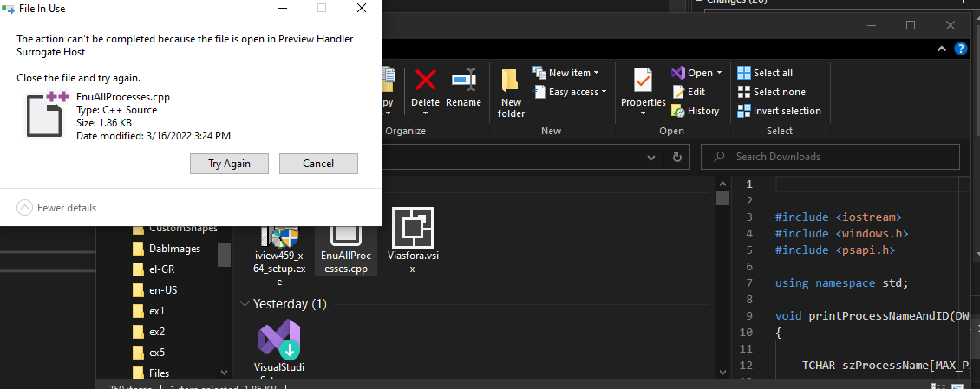Click Invert selection in ribbon

click(x=780, y=111)
